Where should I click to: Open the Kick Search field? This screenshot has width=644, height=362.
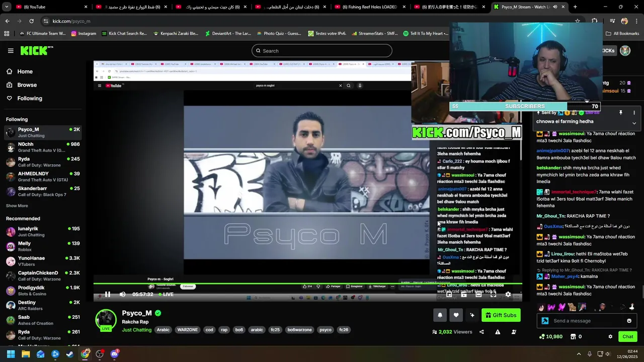322,51
